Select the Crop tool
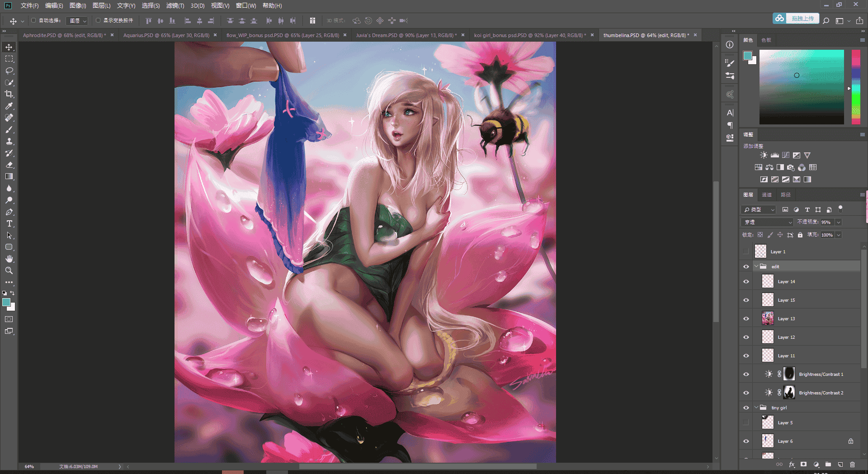 pos(9,94)
